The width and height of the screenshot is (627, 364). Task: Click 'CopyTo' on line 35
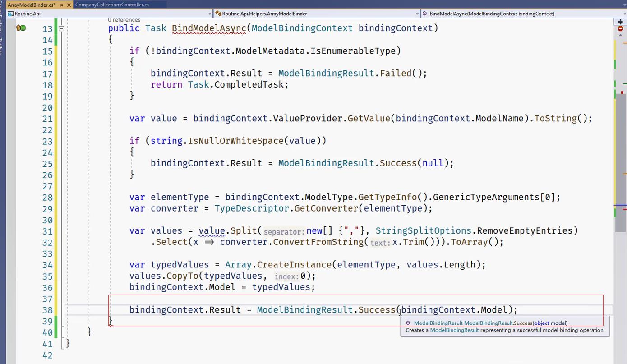[183, 276]
